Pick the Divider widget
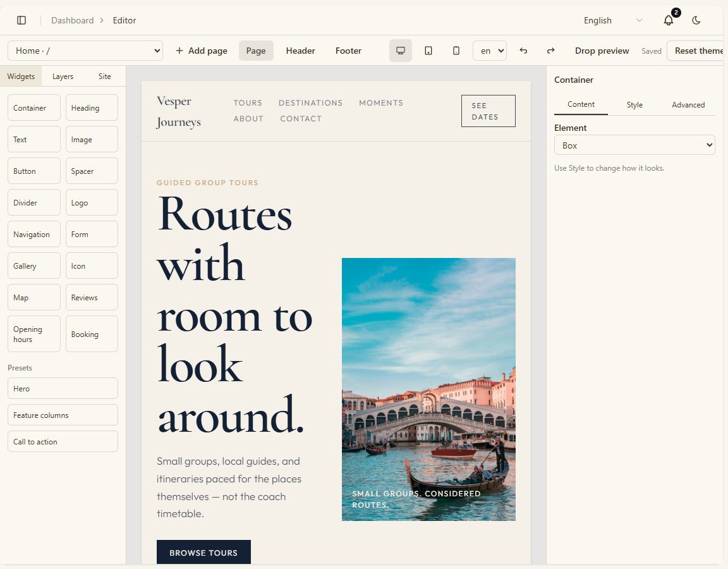 point(34,202)
